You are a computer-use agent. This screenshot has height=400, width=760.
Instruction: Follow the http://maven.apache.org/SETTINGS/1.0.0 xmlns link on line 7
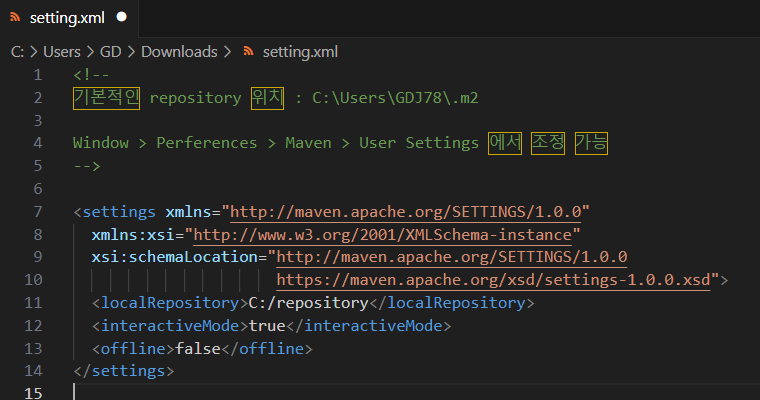coord(406,212)
